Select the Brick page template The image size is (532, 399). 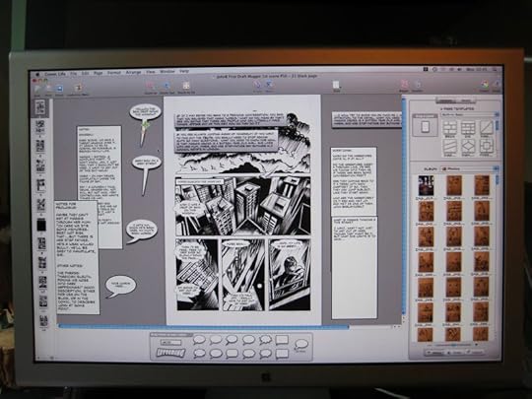click(449, 129)
